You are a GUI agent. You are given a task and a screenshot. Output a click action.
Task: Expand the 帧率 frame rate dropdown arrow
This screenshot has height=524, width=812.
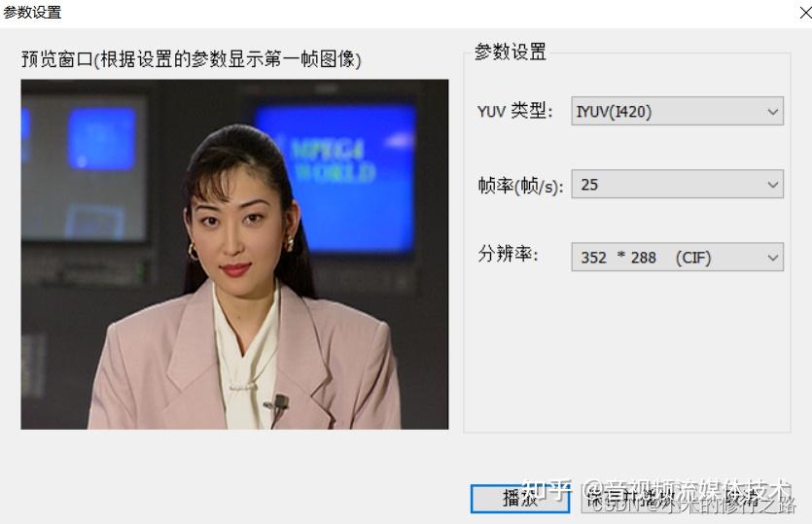773,185
